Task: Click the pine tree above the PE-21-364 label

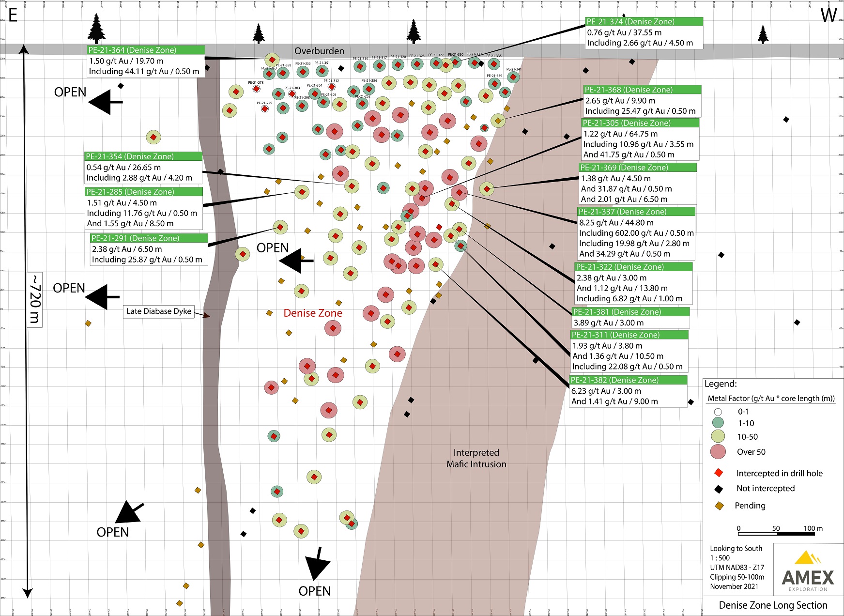Action: (x=96, y=29)
